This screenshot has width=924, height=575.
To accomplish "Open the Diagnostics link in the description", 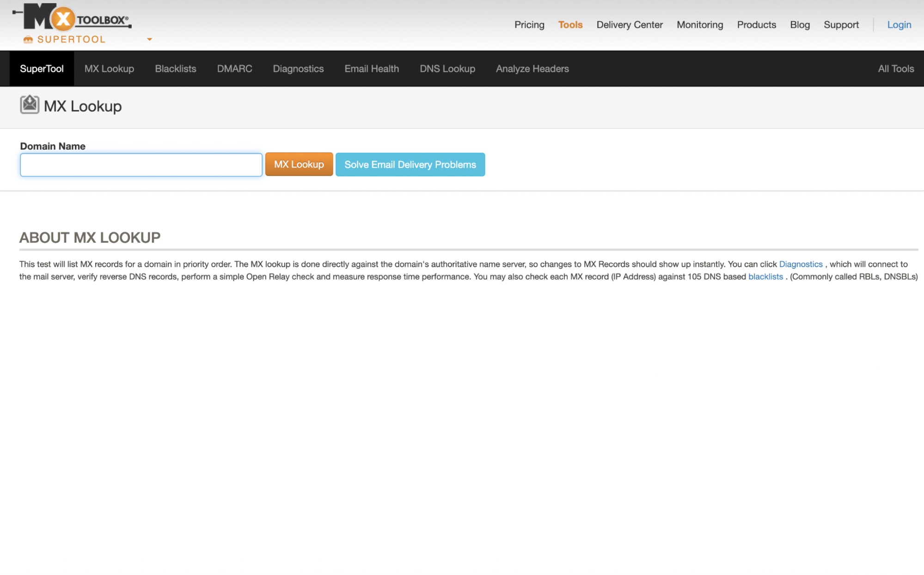I will pyautogui.click(x=800, y=264).
